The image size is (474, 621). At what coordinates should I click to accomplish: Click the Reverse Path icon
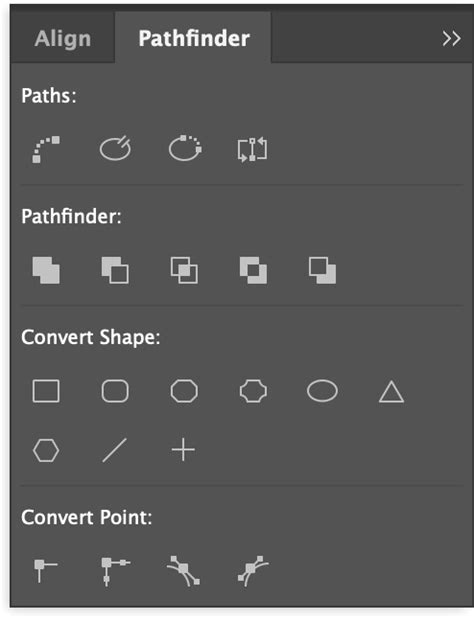coord(252,149)
